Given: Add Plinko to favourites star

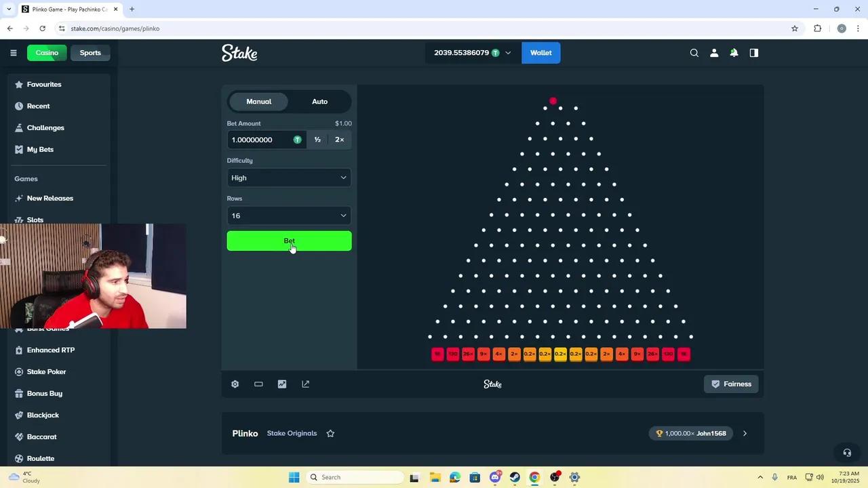Looking at the screenshot, I should pos(330,434).
